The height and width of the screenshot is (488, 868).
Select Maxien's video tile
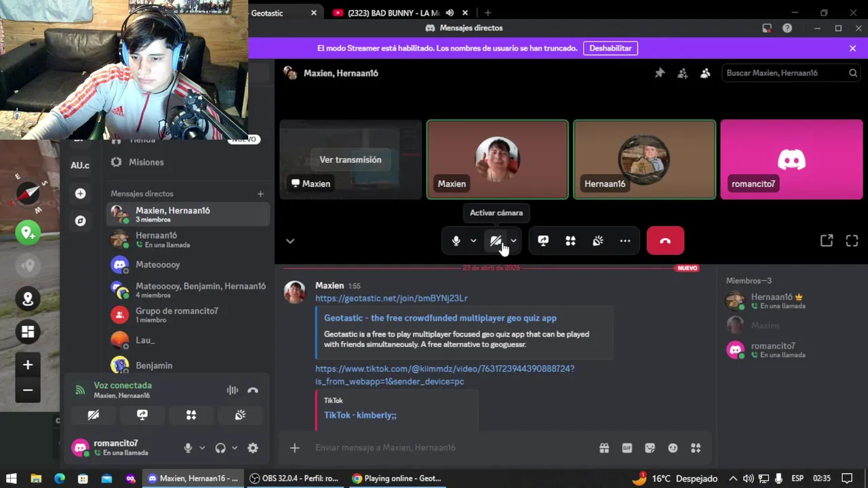pyautogui.click(x=498, y=159)
